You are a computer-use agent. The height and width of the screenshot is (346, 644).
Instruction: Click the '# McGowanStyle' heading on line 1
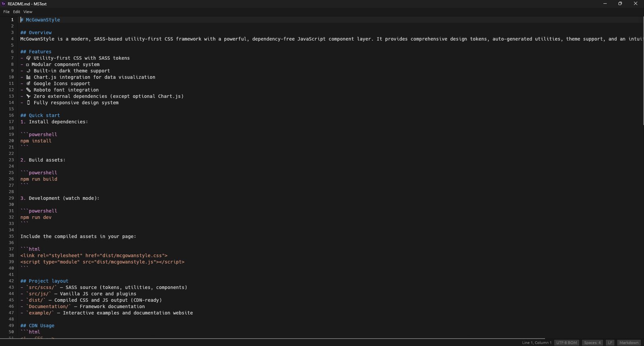[x=40, y=20]
